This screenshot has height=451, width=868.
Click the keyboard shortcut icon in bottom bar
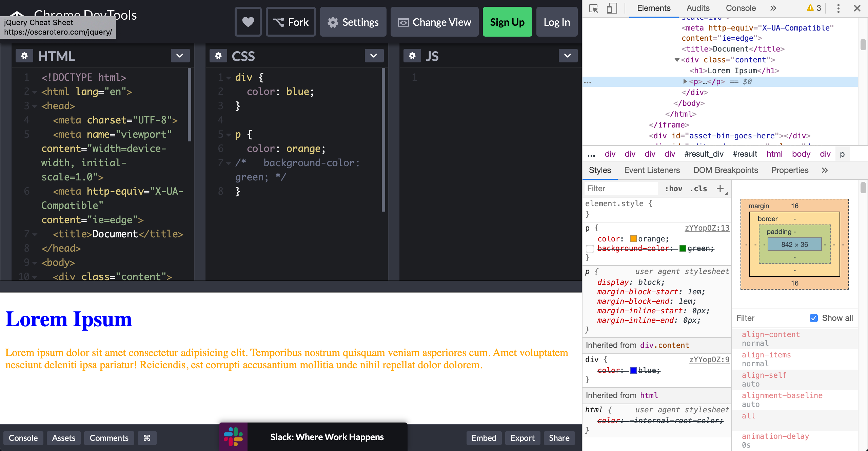pyautogui.click(x=147, y=438)
